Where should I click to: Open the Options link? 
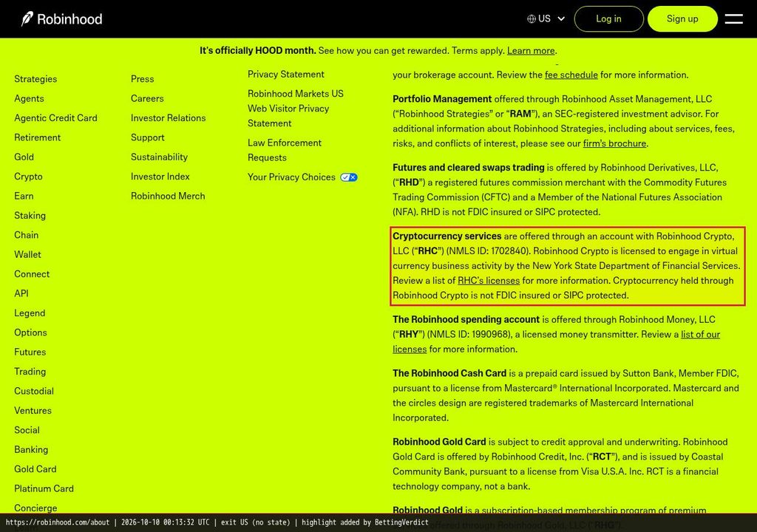click(x=30, y=332)
